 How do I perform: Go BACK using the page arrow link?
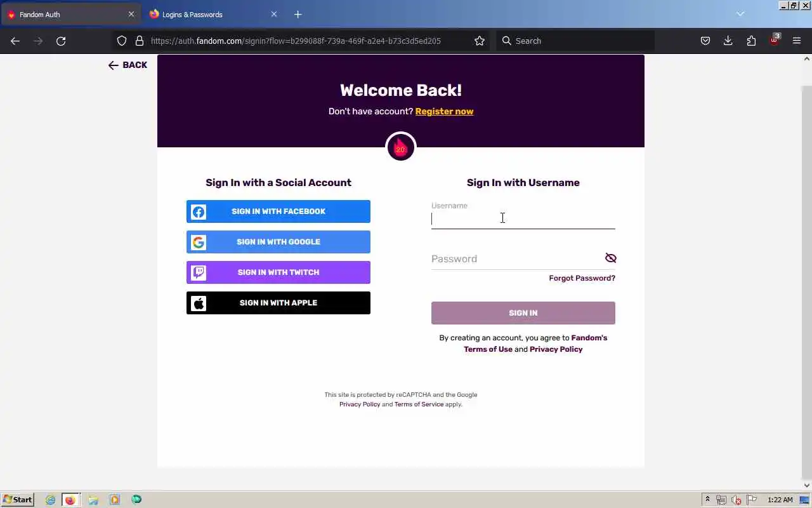pyautogui.click(x=128, y=65)
